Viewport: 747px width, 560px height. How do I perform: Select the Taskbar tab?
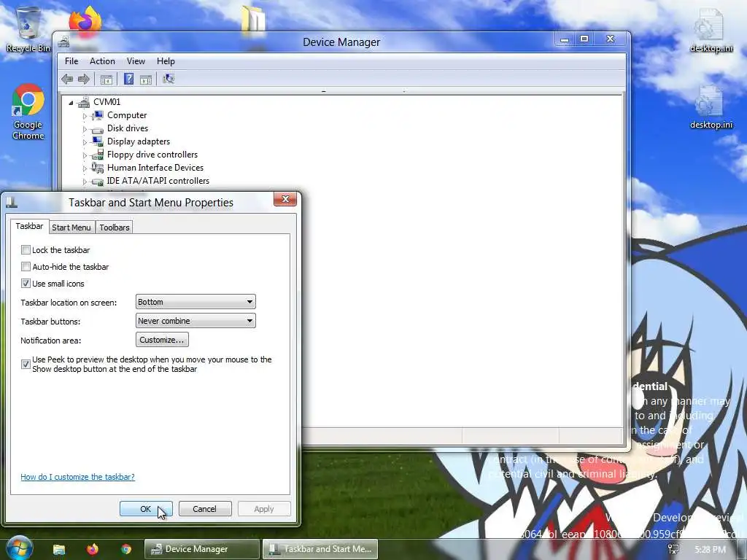click(29, 226)
